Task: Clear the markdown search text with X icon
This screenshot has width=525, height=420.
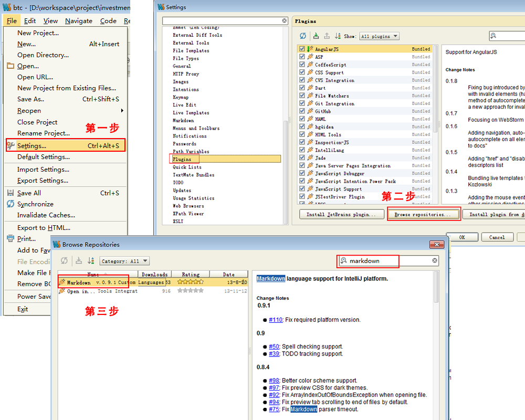Action: click(x=435, y=260)
